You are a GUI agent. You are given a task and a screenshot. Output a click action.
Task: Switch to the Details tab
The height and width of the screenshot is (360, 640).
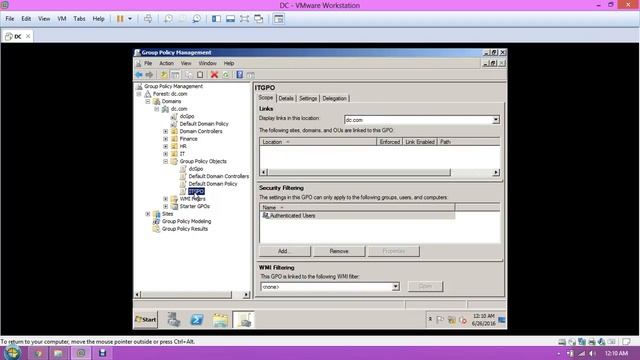(x=286, y=98)
